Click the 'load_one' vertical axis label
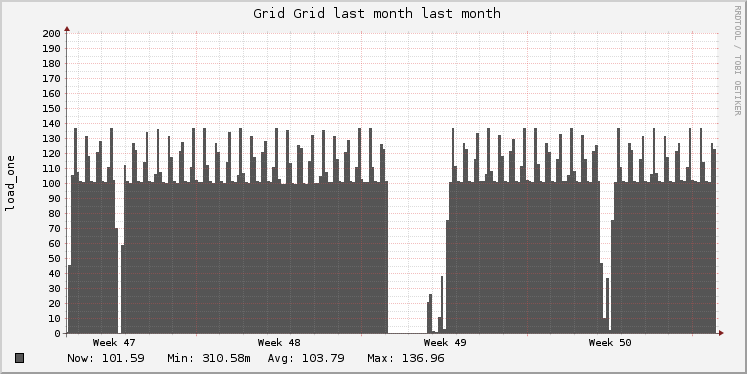This screenshot has height=374, width=747. click(x=10, y=183)
